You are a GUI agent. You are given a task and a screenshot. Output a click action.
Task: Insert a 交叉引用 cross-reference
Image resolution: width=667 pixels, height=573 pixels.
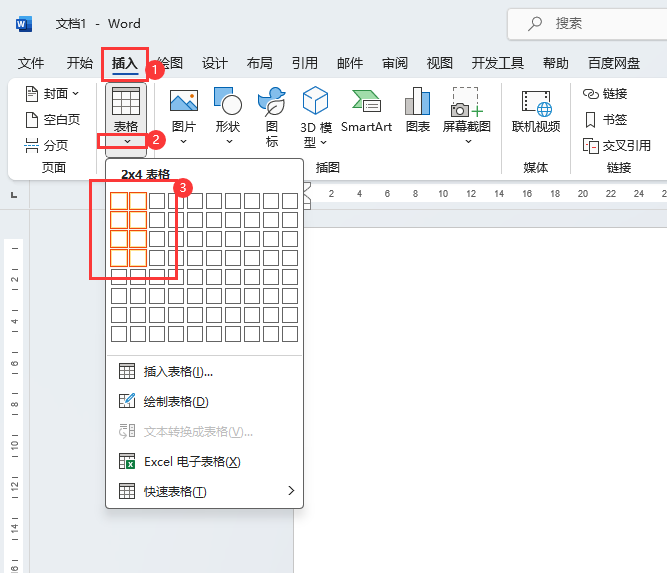point(617,146)
